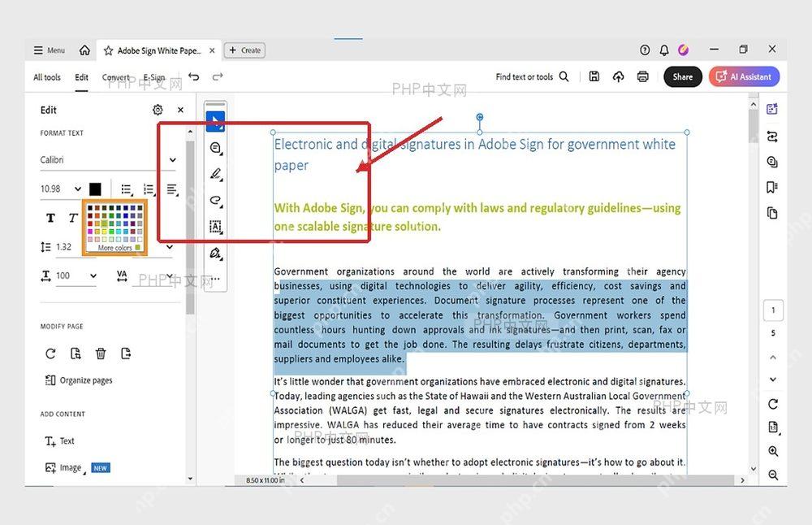Image resolution: width=812 pixels, height=525 pixels.
Task: Go to previous page chevron up
Action: point(773,358)
